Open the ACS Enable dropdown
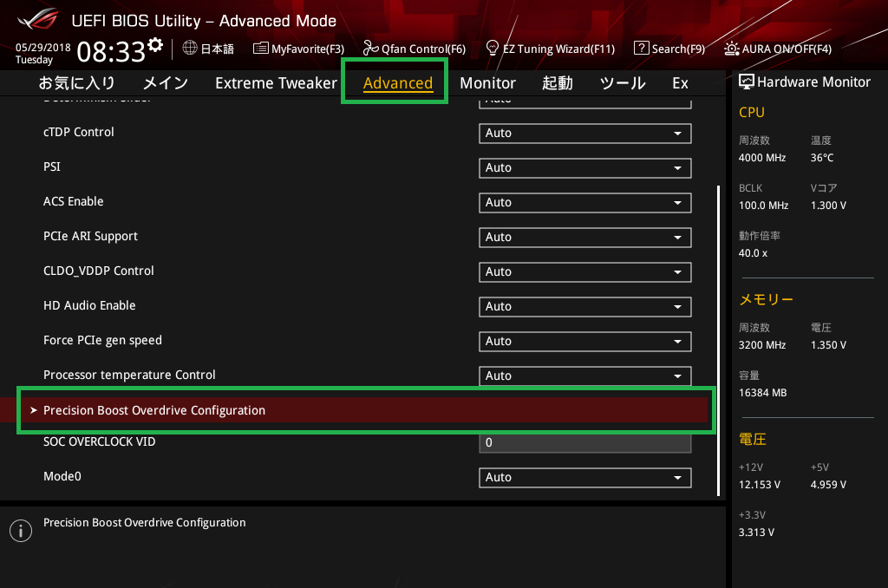 585,202
